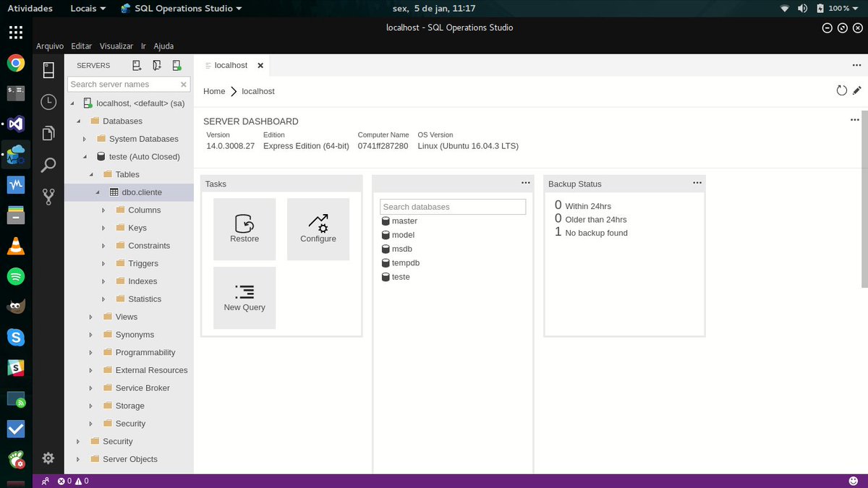868x488 pixels.
Task: Collapse the Tables folder
Action: (91, 174)
